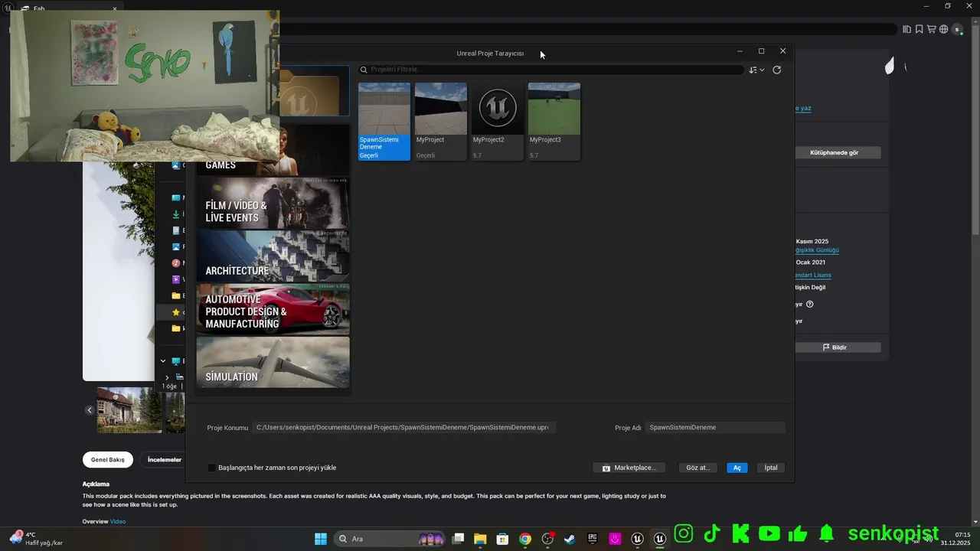The image size is (980, 551).
Task: Focus the Projeleri Filtrele search field
Action: point(551,70)
